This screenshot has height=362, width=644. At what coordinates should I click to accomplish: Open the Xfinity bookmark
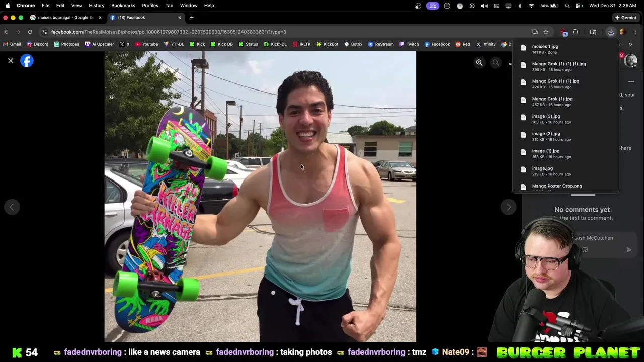(486, 44)
